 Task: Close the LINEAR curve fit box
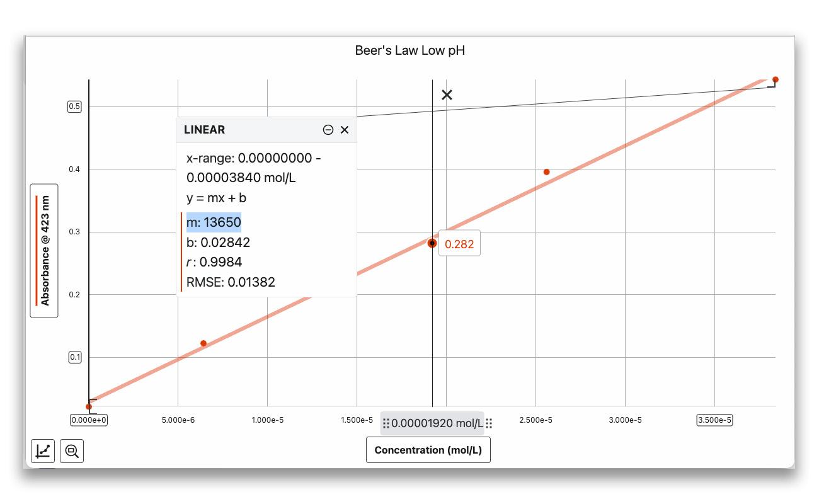pos(345,130)
